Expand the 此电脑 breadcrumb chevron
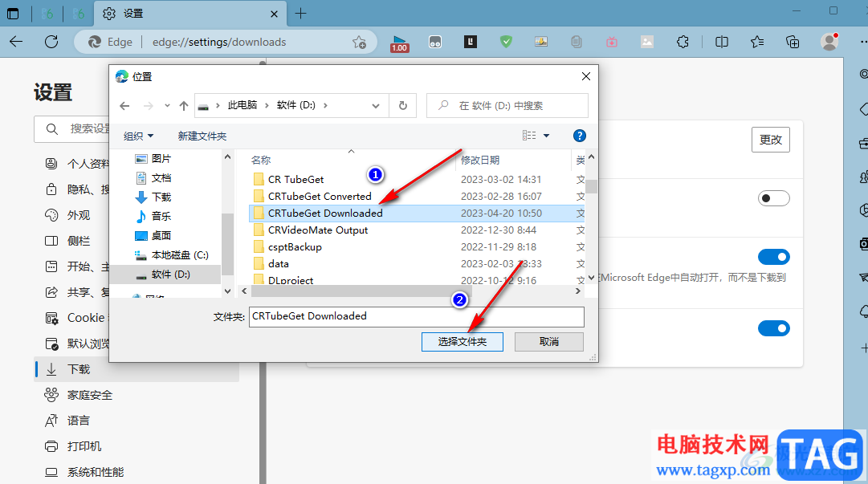 (267, 105)
